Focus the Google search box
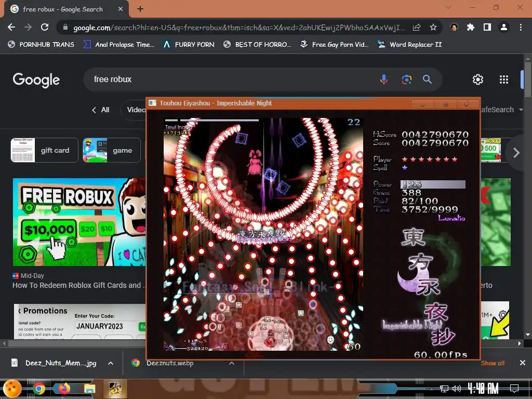This screenshot has width=532, height=399. (x=231, y=79)
